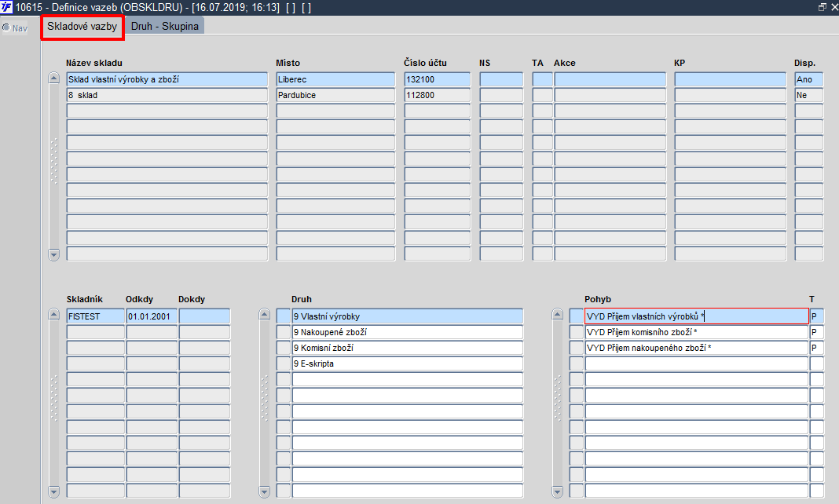Click the 'Ne' Disp. field
The height and width of the screenshot is (504, 839).
click(x=808, y=95)
